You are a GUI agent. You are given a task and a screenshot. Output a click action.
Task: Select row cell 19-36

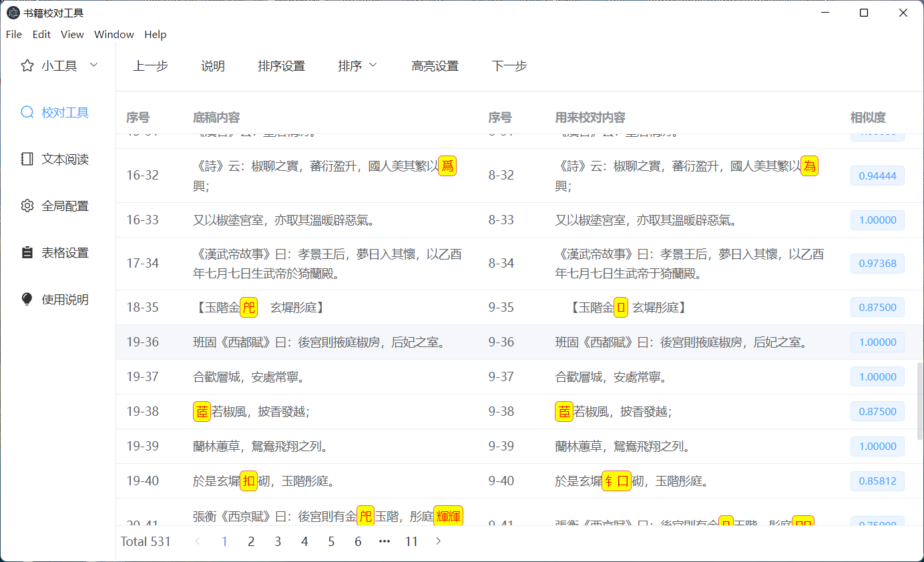pyautogui.click(x=143, y=342)
